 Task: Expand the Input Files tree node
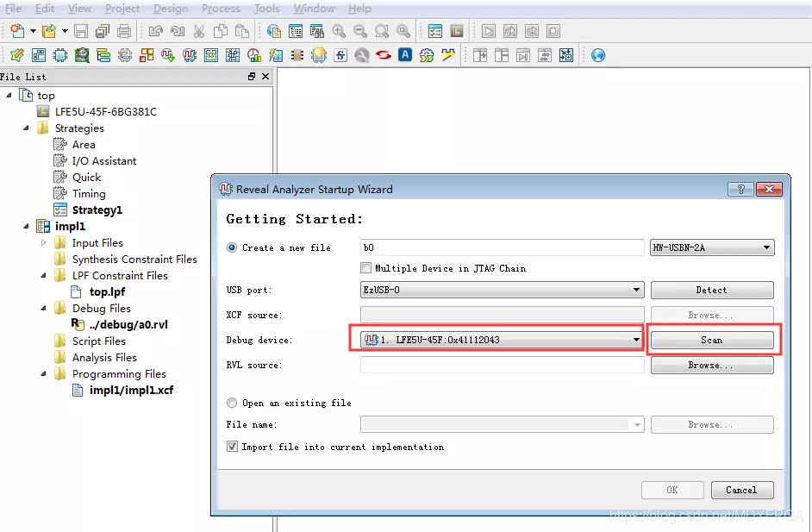coord(43,243)
